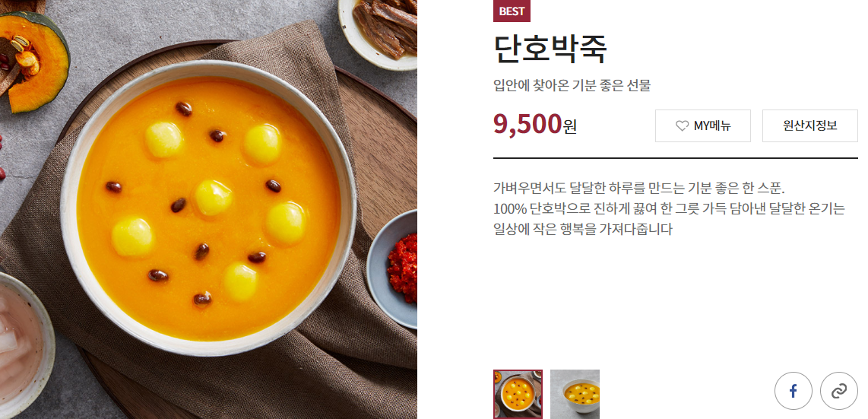Screen dimensions: 868x419
Task: Select the first top-view product thumbnail
Action: point(518,394)
